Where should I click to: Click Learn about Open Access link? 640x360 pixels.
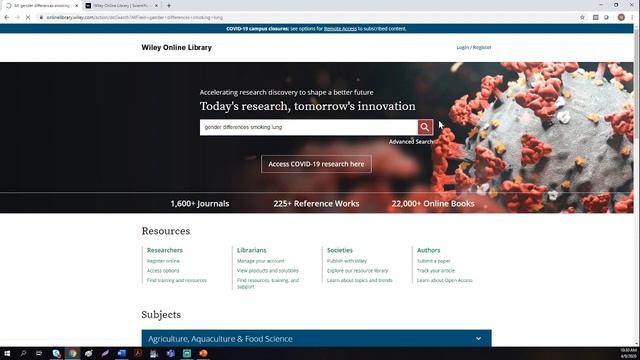point(444,280)
